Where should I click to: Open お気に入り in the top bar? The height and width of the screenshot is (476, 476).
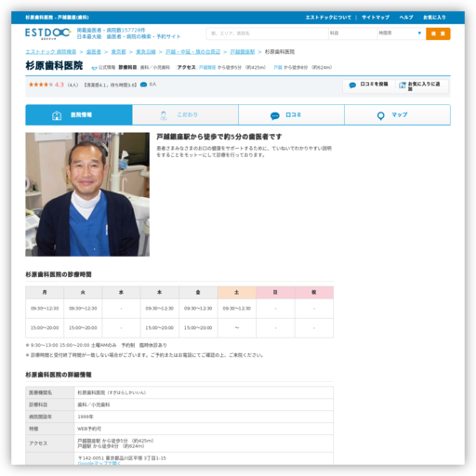tap(434, 18)
